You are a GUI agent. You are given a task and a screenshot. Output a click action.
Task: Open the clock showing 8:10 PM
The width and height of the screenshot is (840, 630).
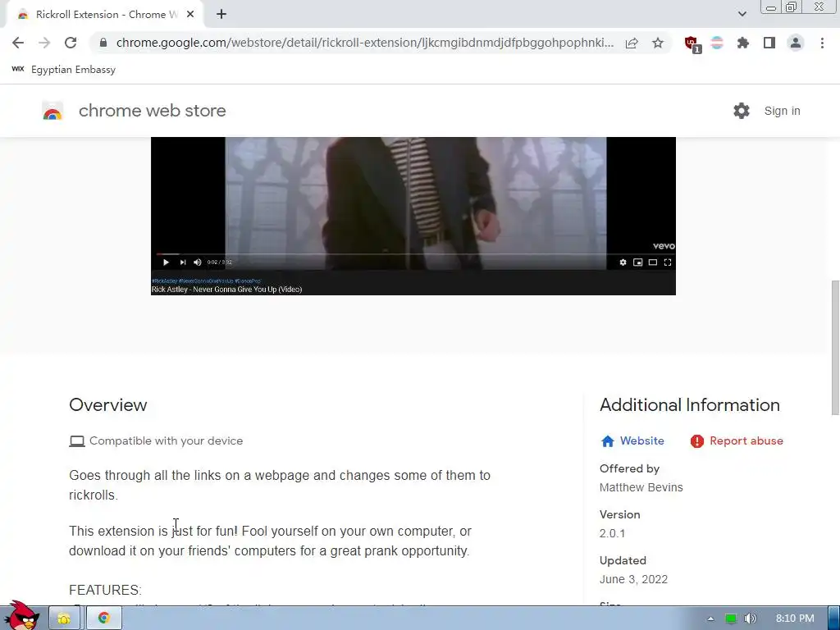coord(795,619)
